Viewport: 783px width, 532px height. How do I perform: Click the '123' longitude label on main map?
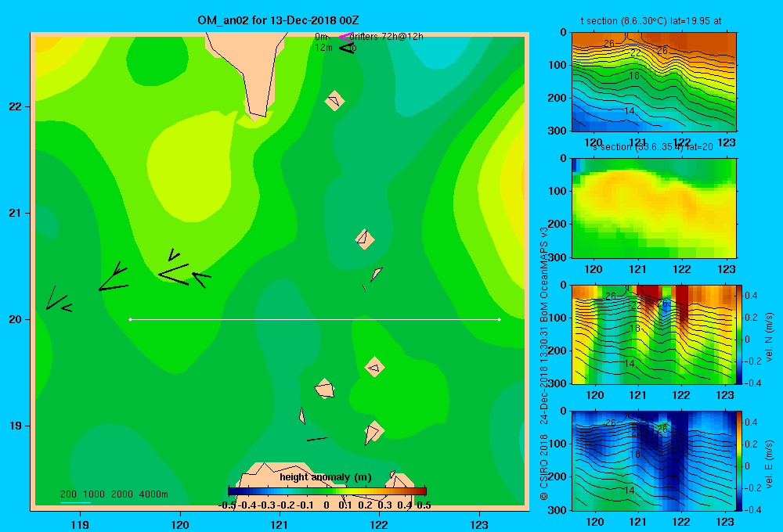coord(479,524)
